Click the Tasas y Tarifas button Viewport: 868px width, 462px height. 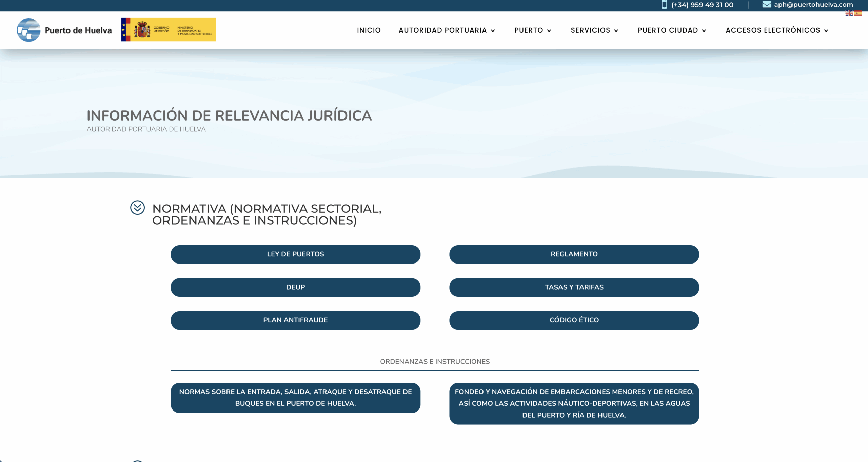574,287
